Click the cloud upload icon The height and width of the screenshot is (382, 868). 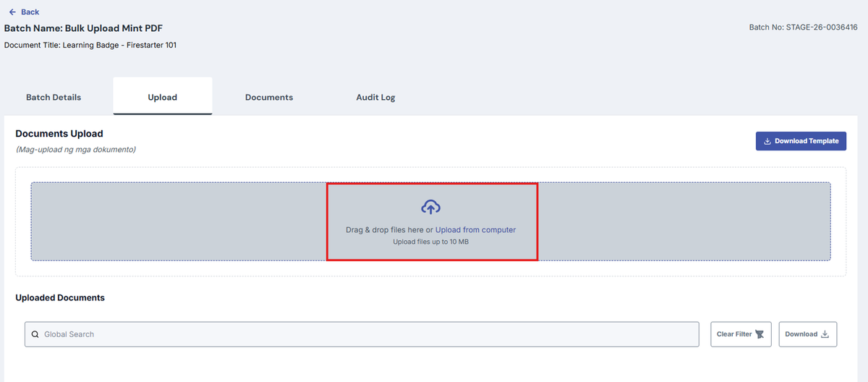click(x=431, y=208)
